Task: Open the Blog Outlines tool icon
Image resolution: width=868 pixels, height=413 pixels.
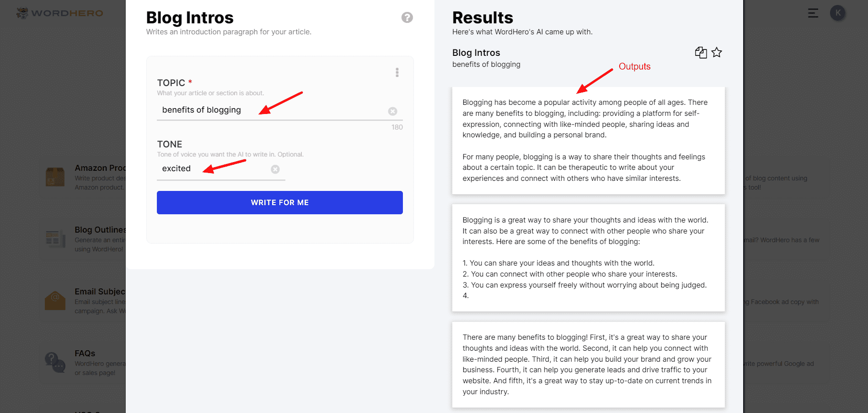Action: point(55,239)
